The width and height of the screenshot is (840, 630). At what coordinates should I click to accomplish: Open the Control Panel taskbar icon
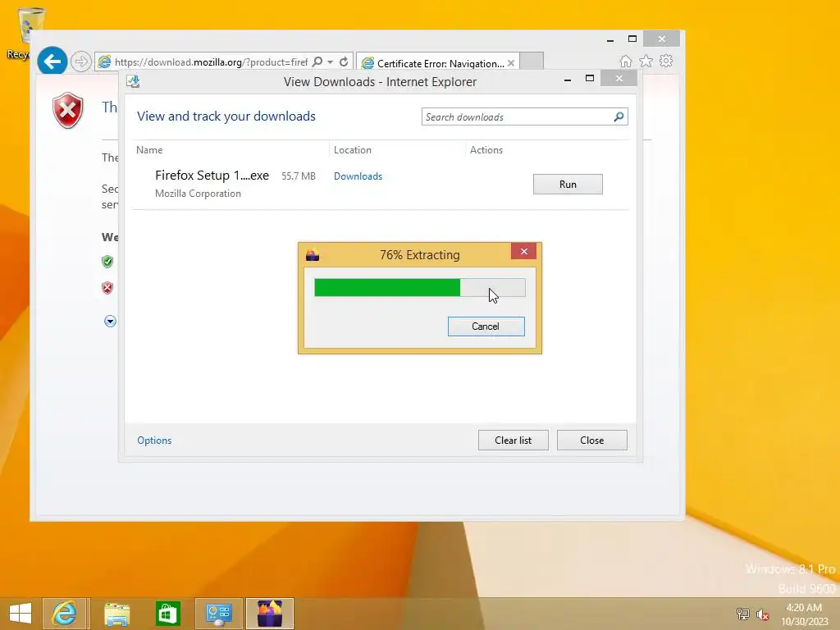tap(218, 614)
